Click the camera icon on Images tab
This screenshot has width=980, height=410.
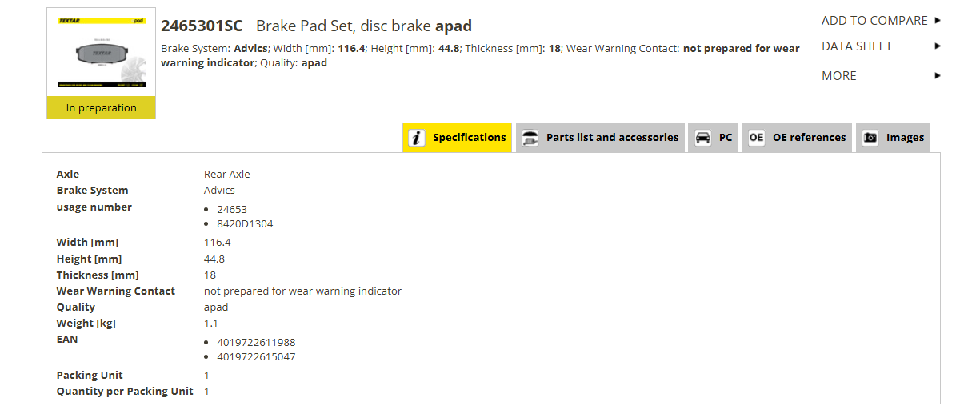[870, 138]
